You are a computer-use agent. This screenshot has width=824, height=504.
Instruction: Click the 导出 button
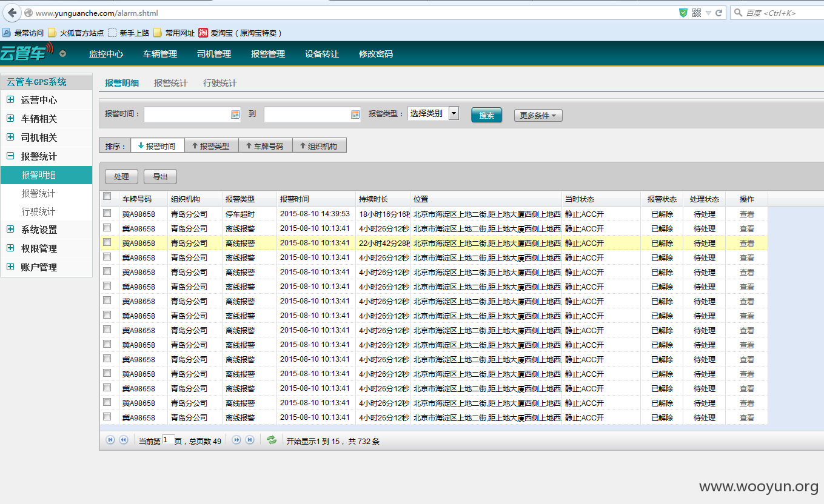161,176
